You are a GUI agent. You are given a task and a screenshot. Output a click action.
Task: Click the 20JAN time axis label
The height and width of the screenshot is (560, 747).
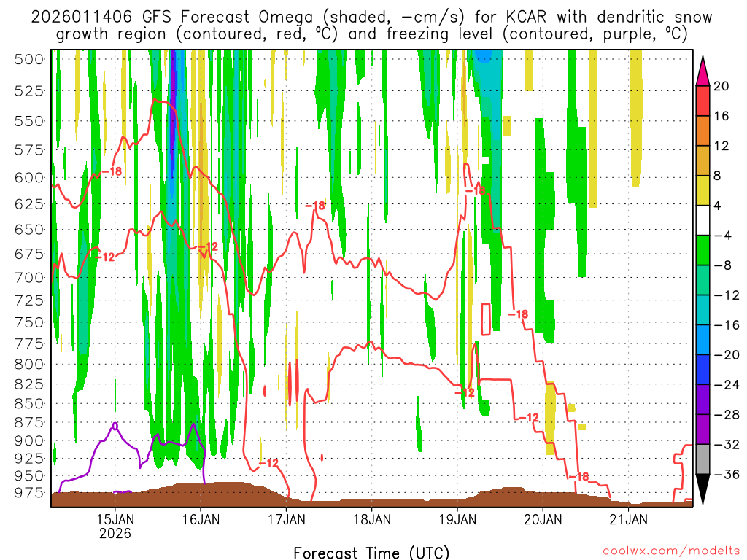543,519
